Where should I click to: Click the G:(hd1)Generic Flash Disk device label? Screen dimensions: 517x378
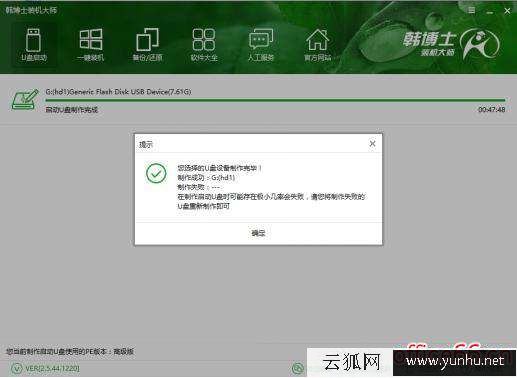[118, 91]
